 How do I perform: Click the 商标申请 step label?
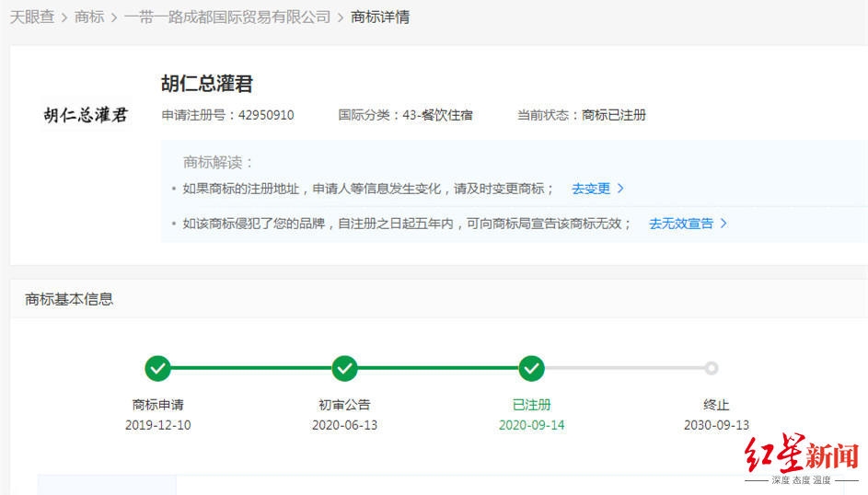[157, 405]
